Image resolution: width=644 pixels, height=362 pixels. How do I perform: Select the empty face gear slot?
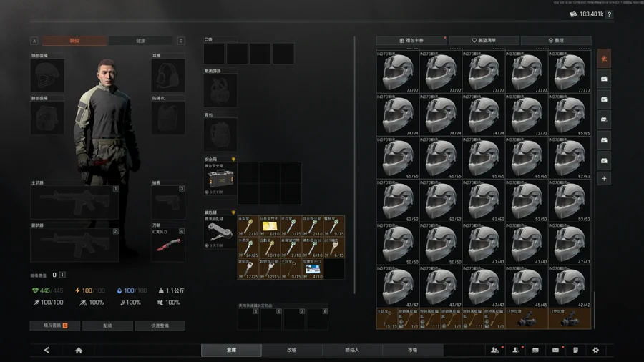tap(47, 118)
